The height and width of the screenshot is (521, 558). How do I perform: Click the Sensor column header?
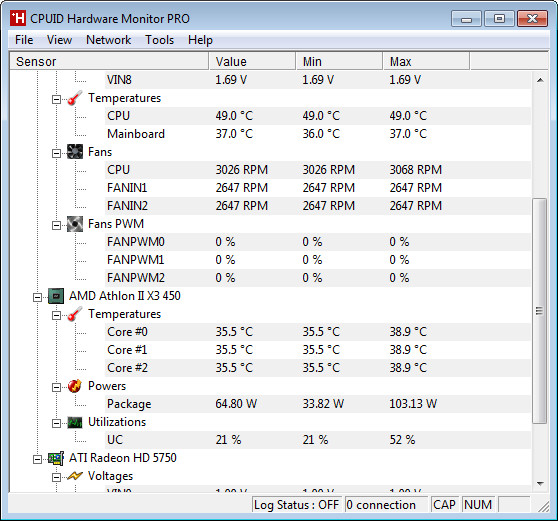pos(109,61)
